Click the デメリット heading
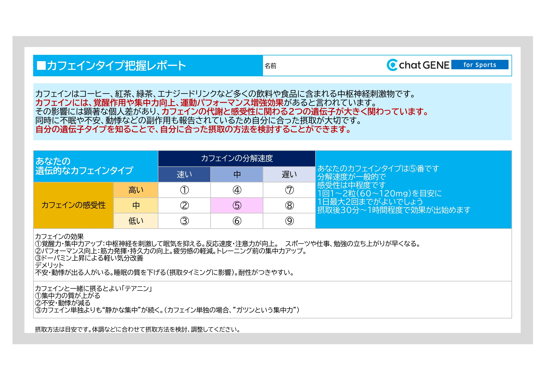Screen dimensions: 555x392 pos(49,265)
